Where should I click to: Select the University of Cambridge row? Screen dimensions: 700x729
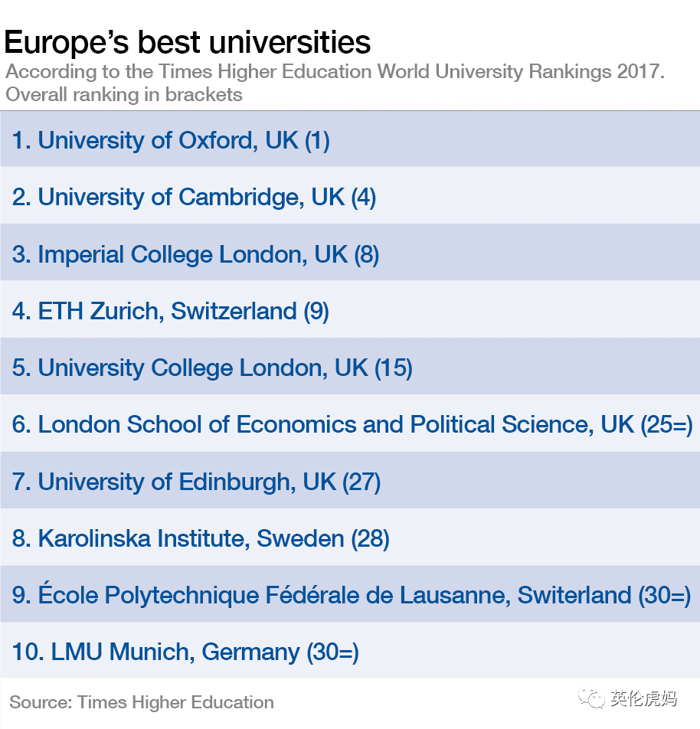pyautogui.click(x=350, y=196)
